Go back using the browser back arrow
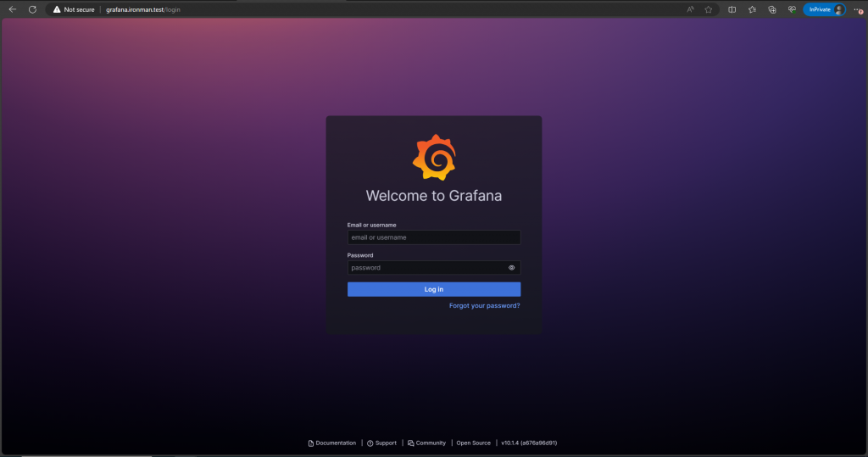The image size is (868, 457). [x=12, y=9]
